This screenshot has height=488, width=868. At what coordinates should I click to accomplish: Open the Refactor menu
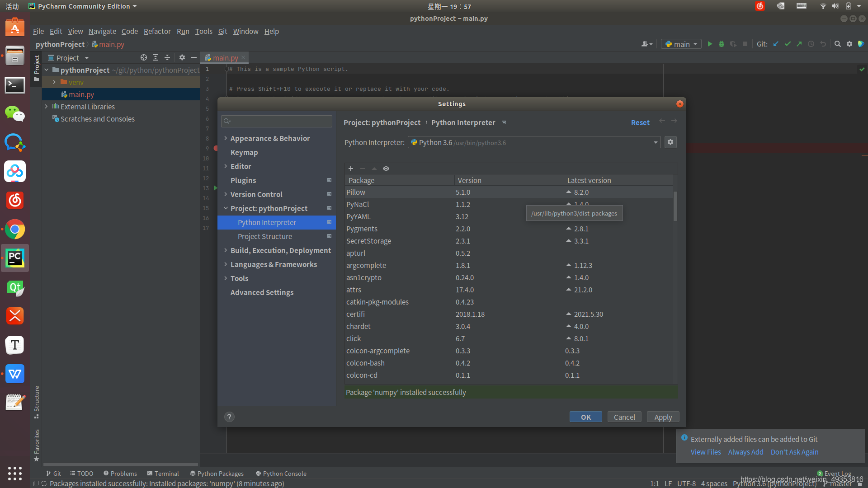click(x=157, y=31)
